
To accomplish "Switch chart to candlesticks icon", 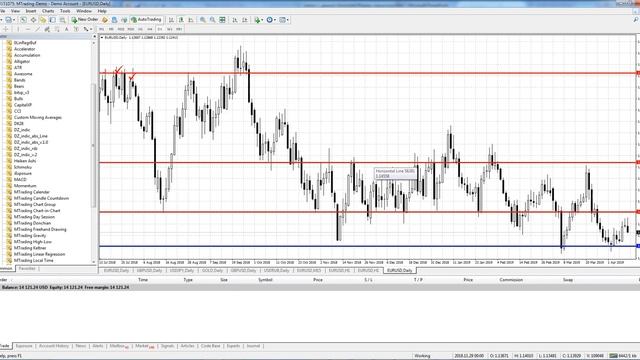I will click(x=181, y=20).
